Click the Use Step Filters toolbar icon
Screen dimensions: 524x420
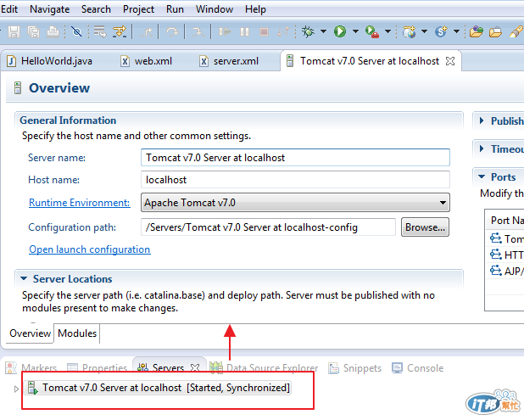tap(120, 31)
